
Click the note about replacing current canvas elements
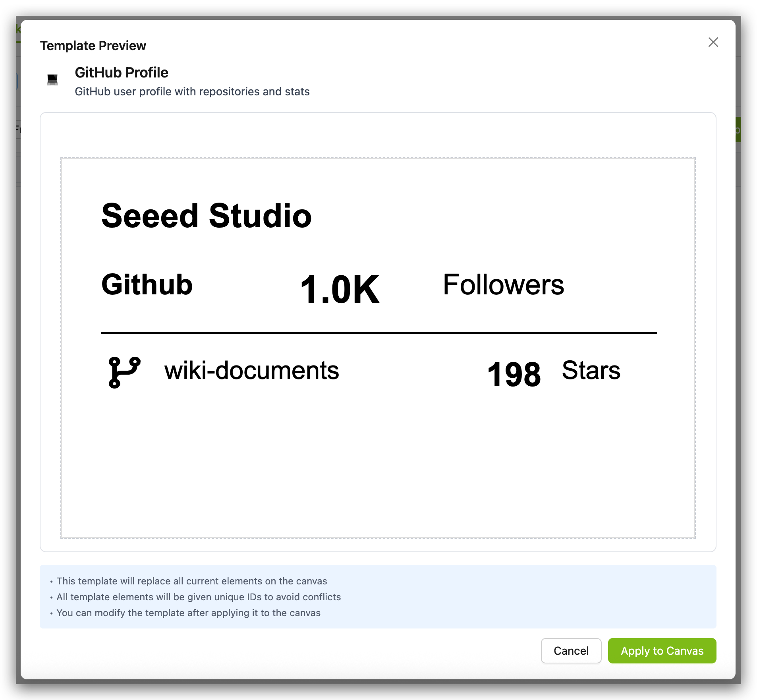(192, 581)
